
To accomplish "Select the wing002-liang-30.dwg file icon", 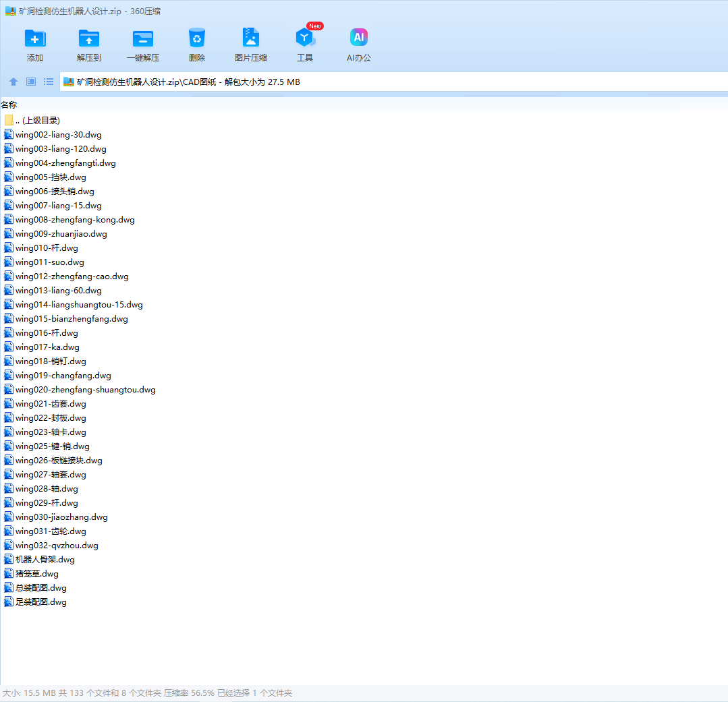I will click(9, 135).
